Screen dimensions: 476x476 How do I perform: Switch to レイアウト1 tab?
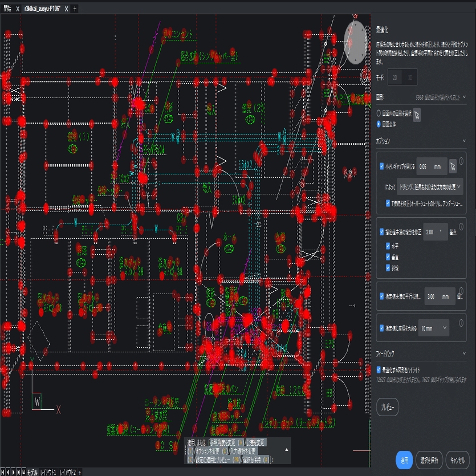click(x=48, y=472)
